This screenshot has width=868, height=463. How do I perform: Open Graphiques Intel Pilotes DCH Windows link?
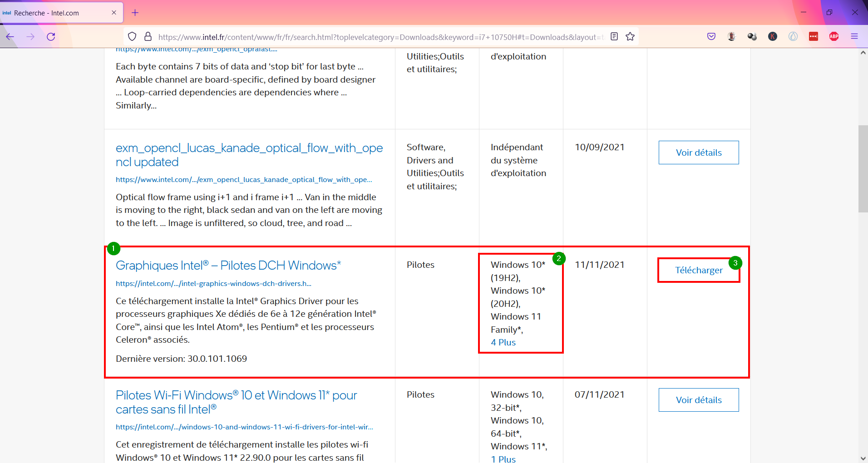(x=228, y=265)
